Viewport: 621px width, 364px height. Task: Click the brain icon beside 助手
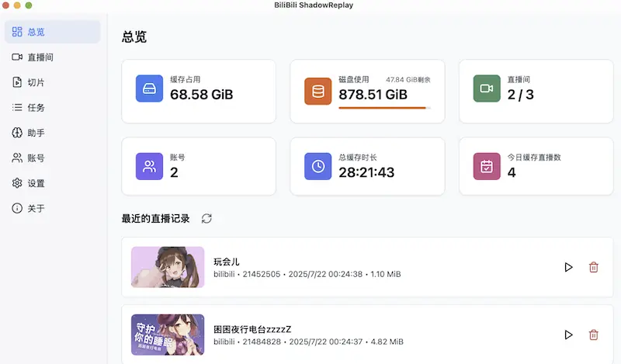point(17,133)
